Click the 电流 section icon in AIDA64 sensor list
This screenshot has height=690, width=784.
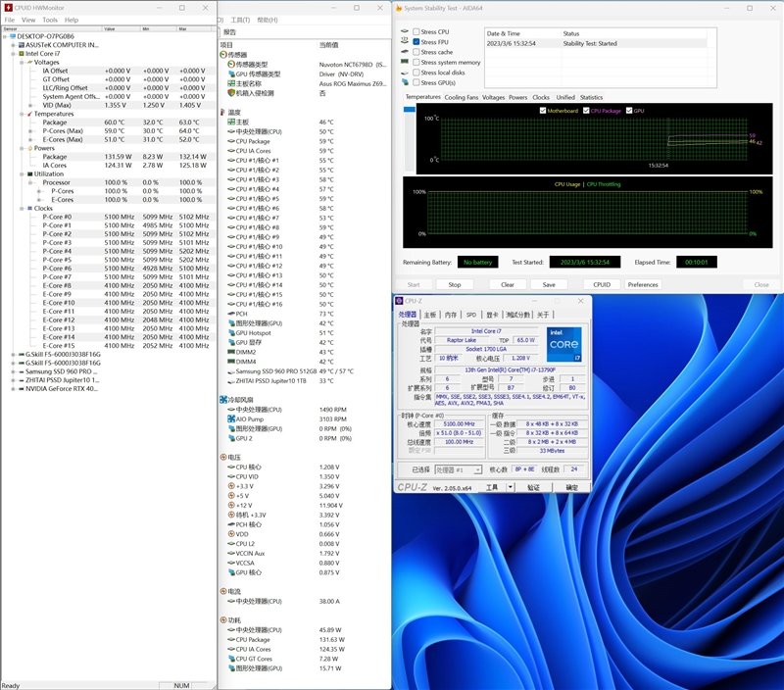[x=223, y=591]
